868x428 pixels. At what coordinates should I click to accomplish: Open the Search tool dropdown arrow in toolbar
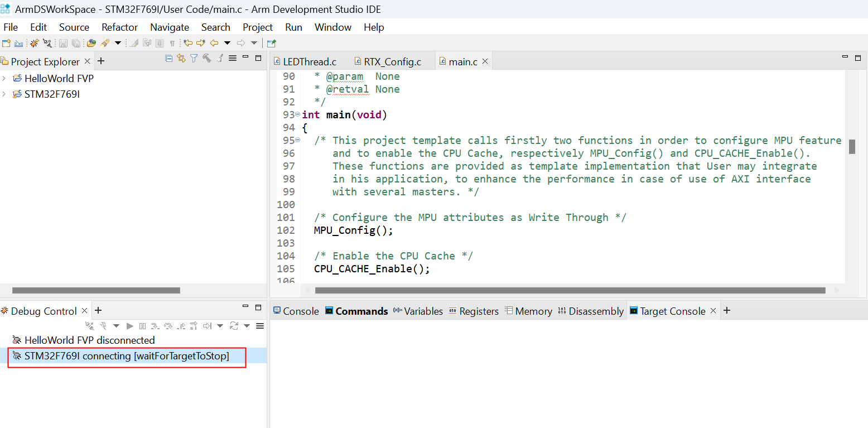tap(118, 43)
